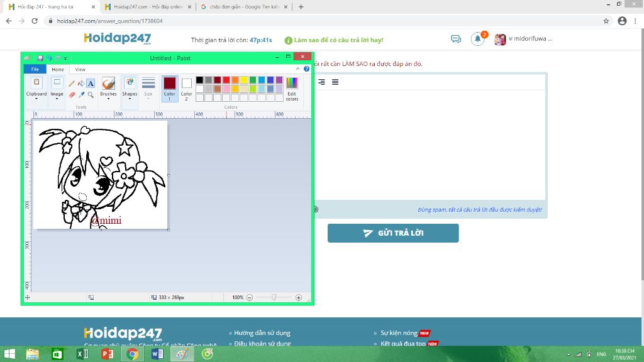Expand the Brushes dropdown arrow
This screenshot has height=362, width=644.
click(x=108, y=99)
